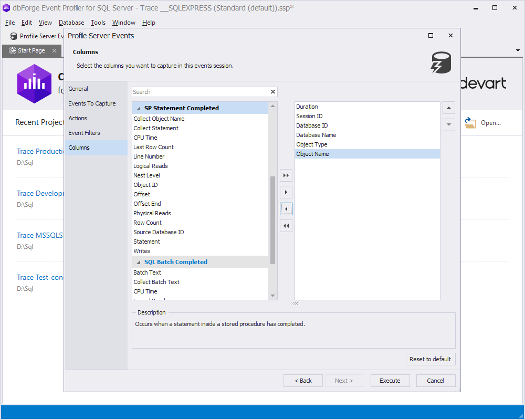
Task: Go to the Event Filters page
Action: 96,133
